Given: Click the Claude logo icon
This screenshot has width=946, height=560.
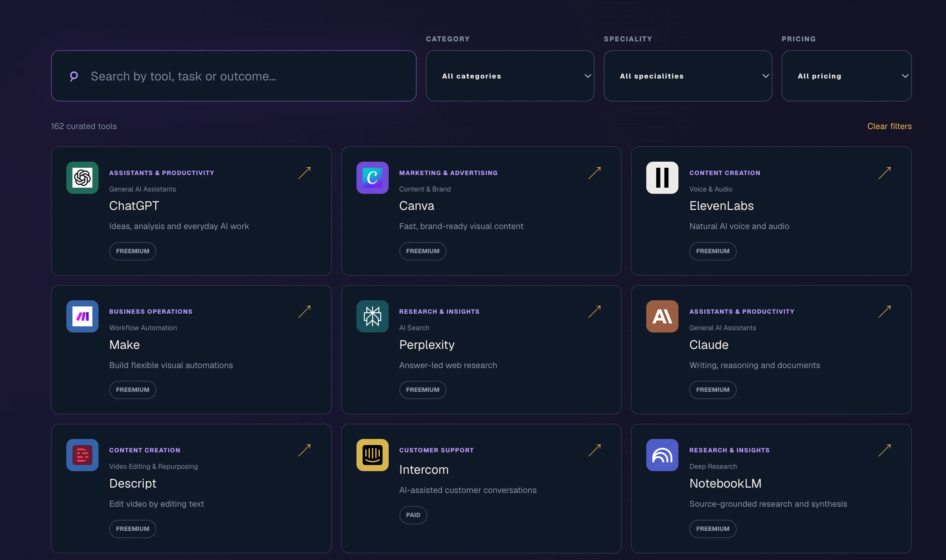Looking at the screenshot, I should point(662,316).
